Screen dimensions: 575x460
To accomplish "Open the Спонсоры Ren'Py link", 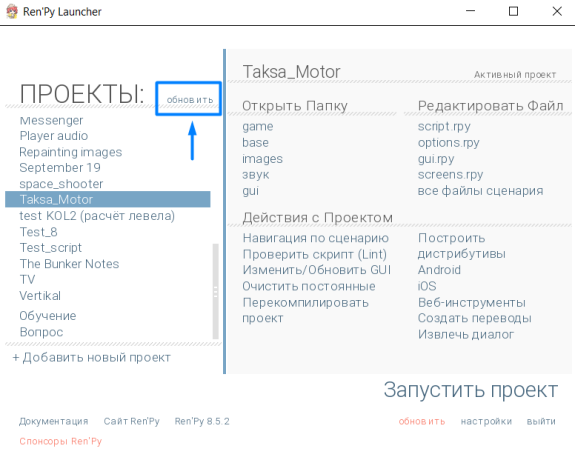I will point(61,441).
